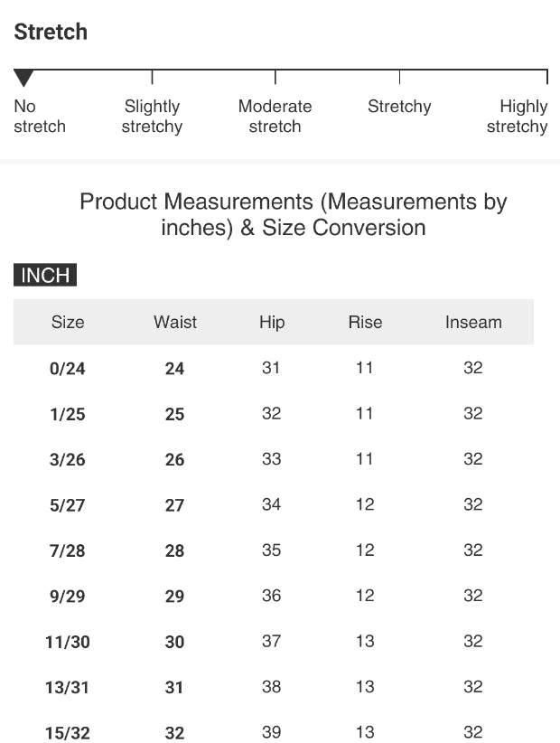Click the size 13/31 row label
Viewport: 560px width, 743px height.
coord(68,688)
